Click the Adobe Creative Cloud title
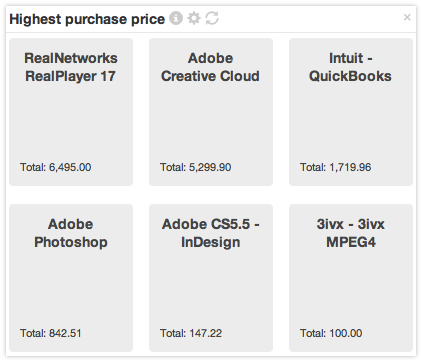Screen dimensions: 421x363 coord(210,67)
